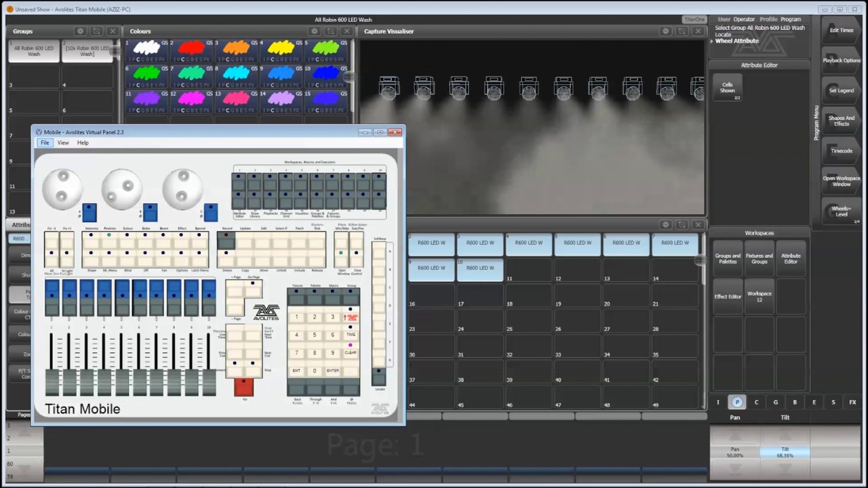Open Capture Visualiser settings gear icon
This screenshot has height=488, width=868.
pyautogui.click(x=665, y=31)
